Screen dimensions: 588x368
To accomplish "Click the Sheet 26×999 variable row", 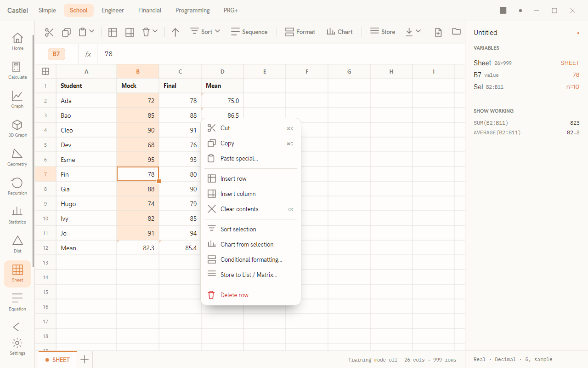I will pos(526,63).
